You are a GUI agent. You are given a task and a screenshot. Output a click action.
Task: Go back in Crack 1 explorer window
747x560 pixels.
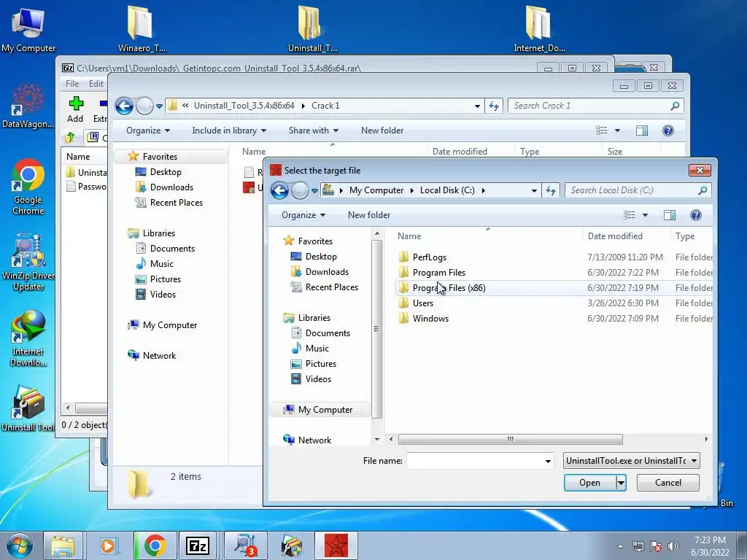coord(124,106)
